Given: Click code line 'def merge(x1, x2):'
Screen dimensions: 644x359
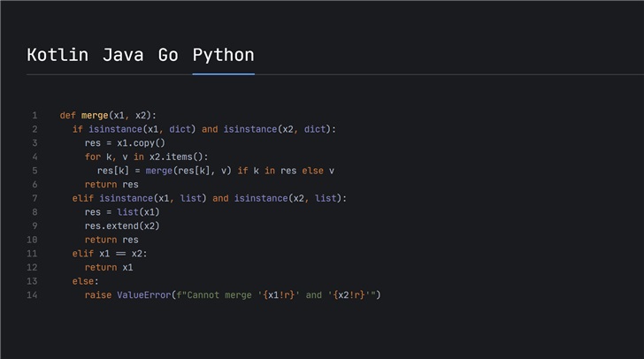Looking at the screenshot, I should tap(108, 116).
